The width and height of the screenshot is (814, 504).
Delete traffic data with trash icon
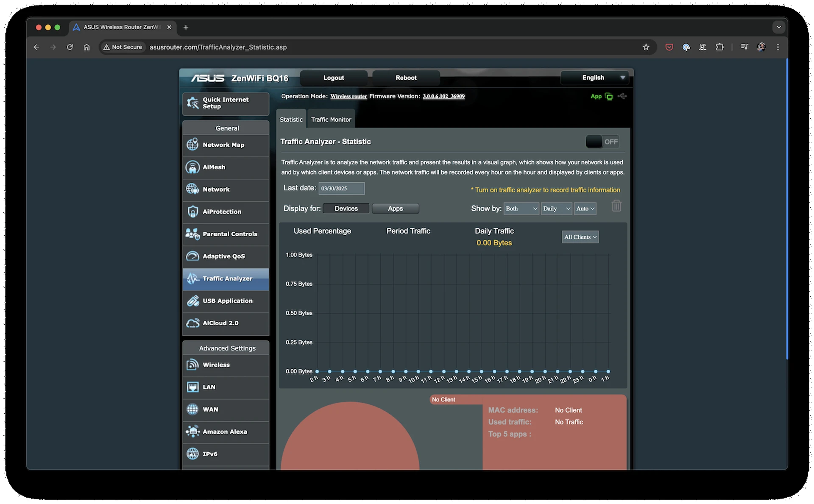(616, 206)
